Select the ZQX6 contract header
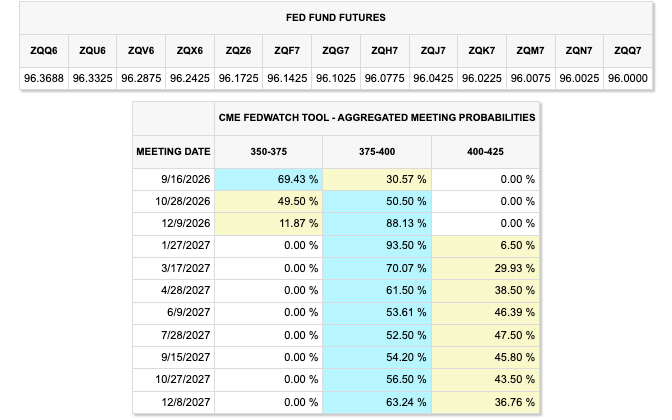The width and height of the screenshot is (672, 420). (x=190, y=51)
